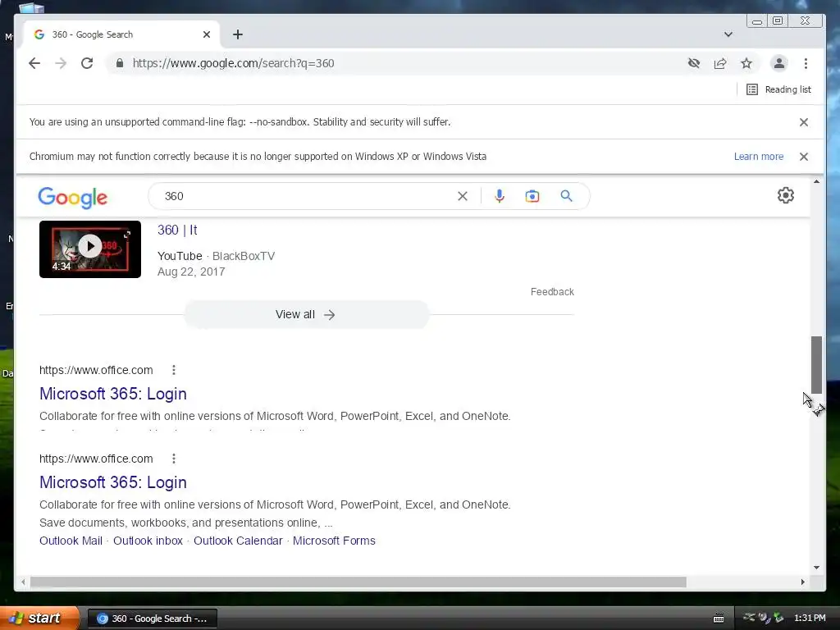Screen dimensions: 840x630
Task: View all video results
Action: pyautogui.click(x=307, y=314)
